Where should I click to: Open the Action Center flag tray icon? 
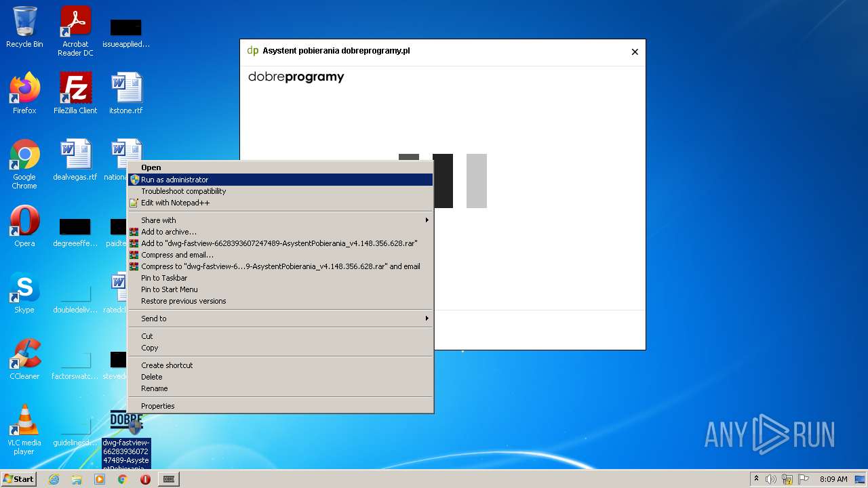click(804, 479)
